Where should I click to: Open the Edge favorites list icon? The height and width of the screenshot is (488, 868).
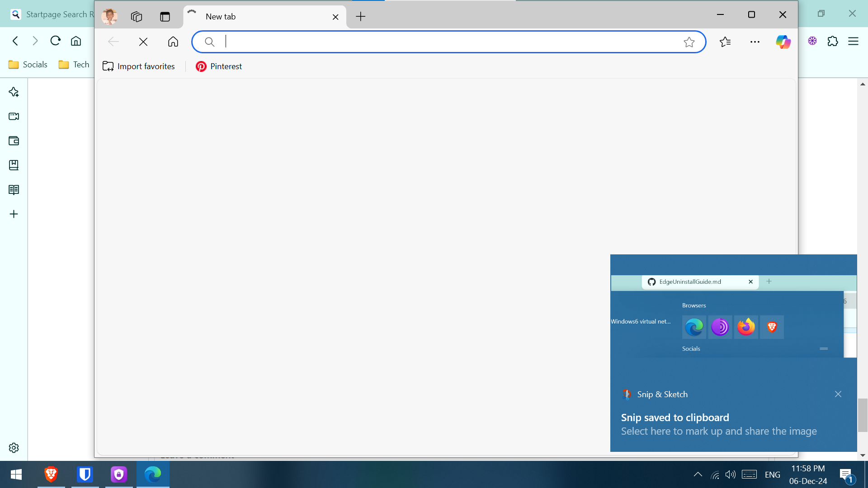(x=725, y=42)
